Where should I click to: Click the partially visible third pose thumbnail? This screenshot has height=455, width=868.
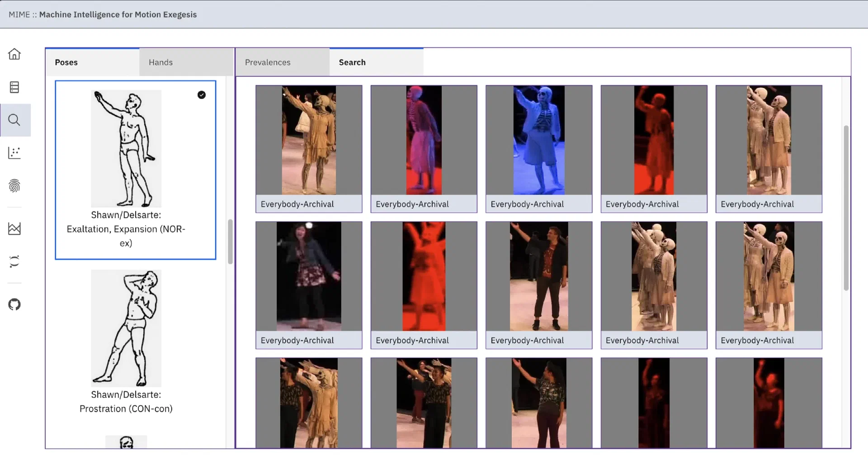[126, 442]
